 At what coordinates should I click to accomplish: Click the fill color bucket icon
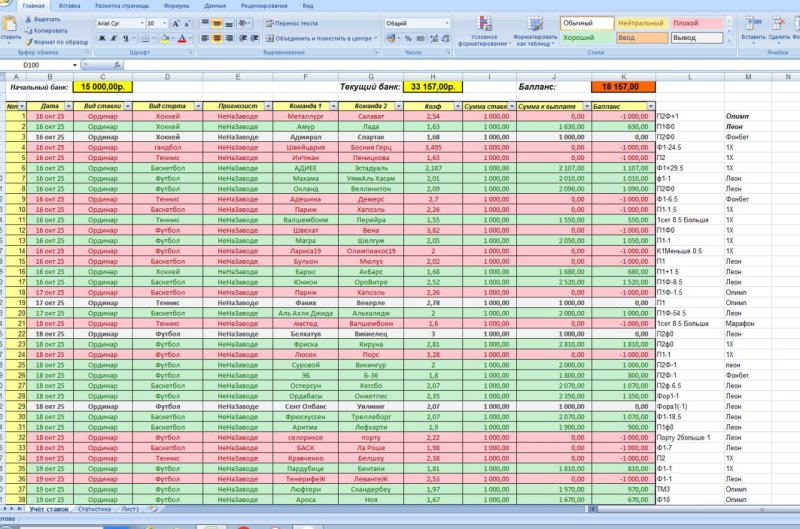[x=162, y=37]
